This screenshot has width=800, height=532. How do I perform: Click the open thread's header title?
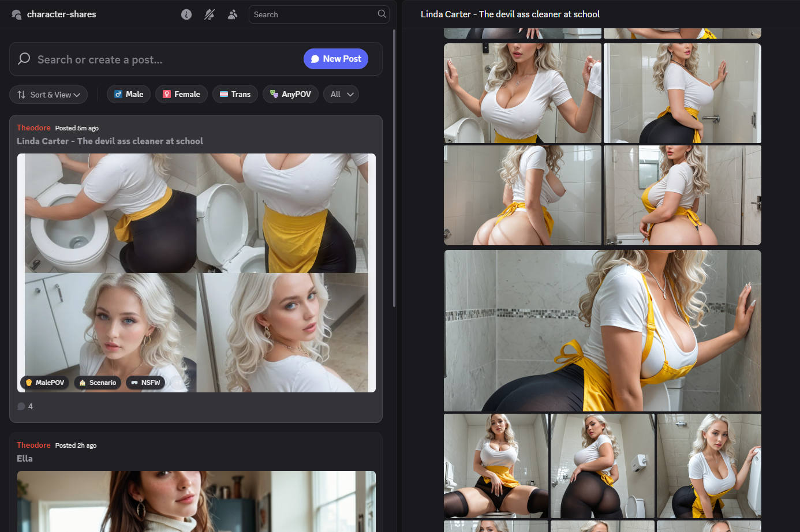(510, 14)
